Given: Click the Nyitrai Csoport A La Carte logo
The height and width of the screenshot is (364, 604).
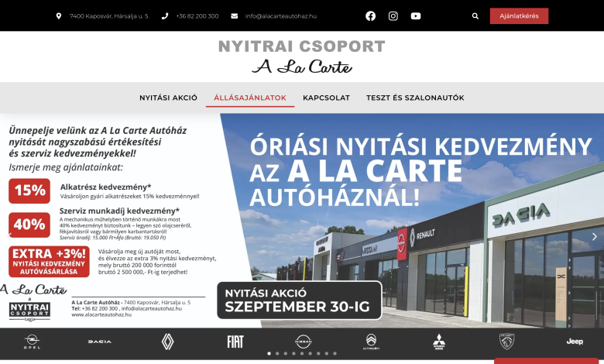Looking at the screenshot, I should pyautogui.click(x=301, y=57).
